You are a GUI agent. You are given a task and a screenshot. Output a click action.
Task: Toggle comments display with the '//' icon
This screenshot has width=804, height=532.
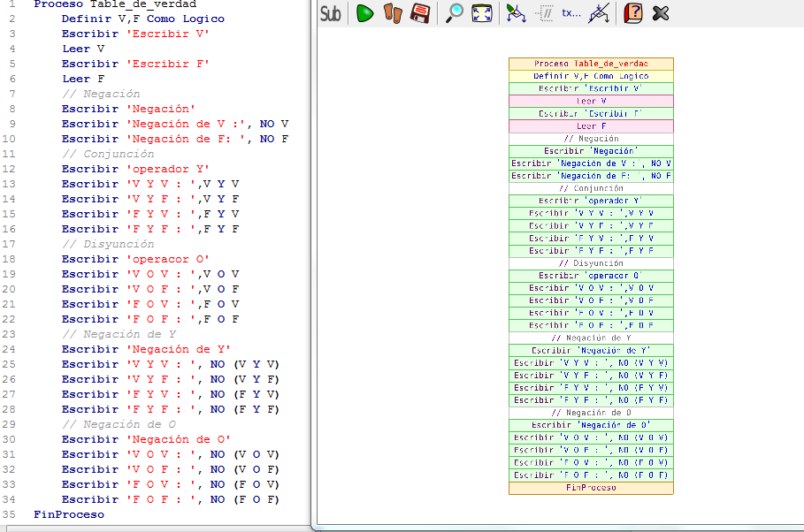(x=544, y=13)
